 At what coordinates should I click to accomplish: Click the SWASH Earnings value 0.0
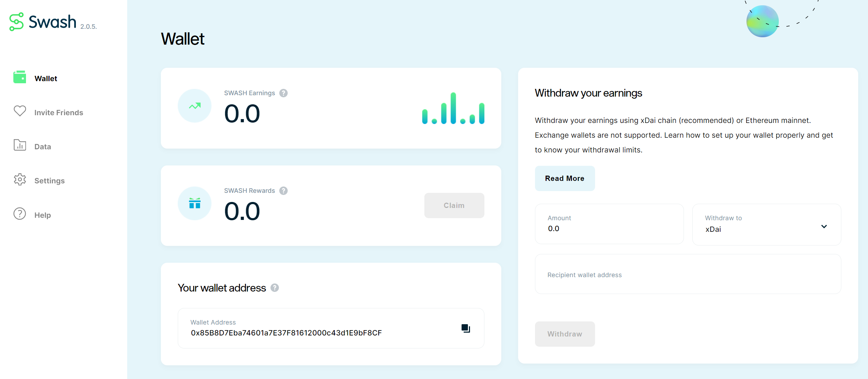point(242,114)
